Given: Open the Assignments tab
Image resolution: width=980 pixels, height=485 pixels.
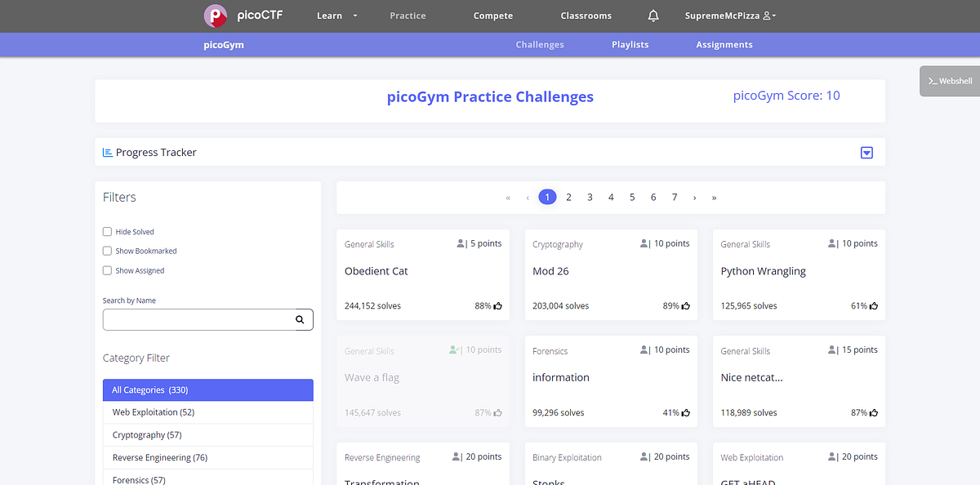Looking at the screenshot, I should pos(724,44).
